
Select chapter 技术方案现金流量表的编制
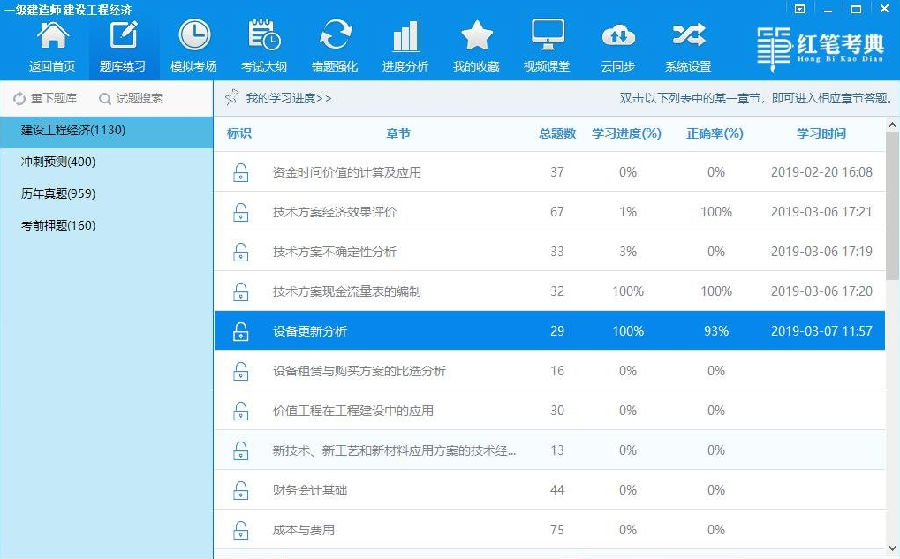346,292
